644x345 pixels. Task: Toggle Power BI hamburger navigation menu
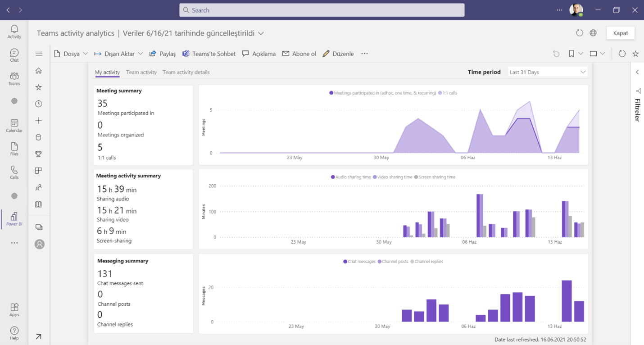[x=39, y=54]
